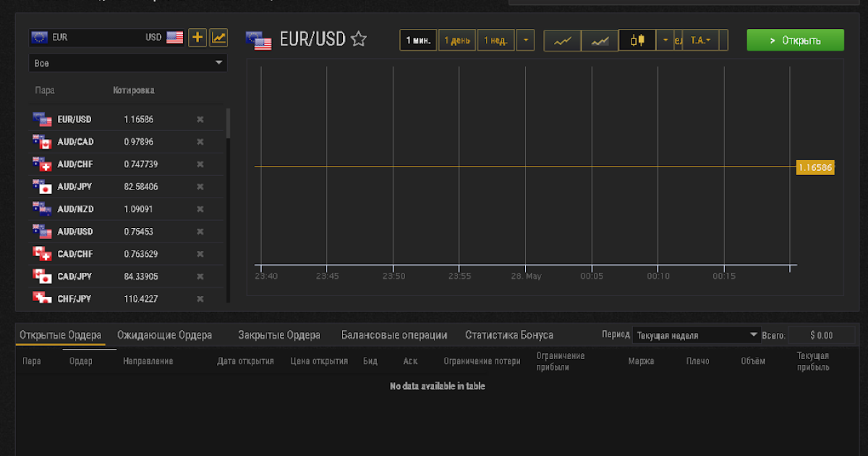Switch to Ожидающие Ордера tab
This screenshot has height=456, width=868.
165,335
